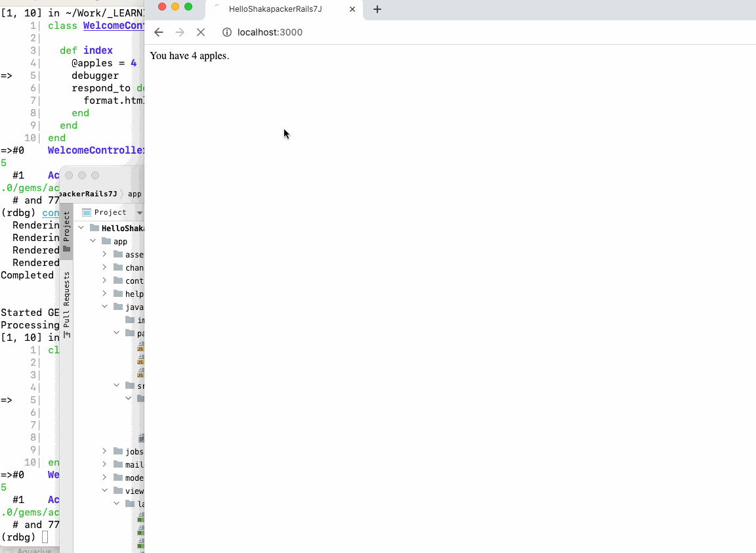756x553 pixels.
Task: Click the browser back navigation arrow
Action: (158, 32)
